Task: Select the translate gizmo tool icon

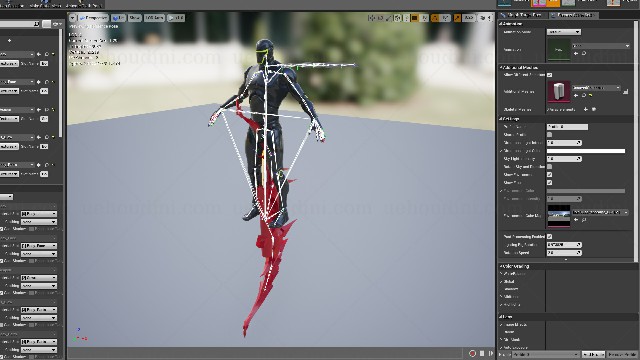Action: 371,18
